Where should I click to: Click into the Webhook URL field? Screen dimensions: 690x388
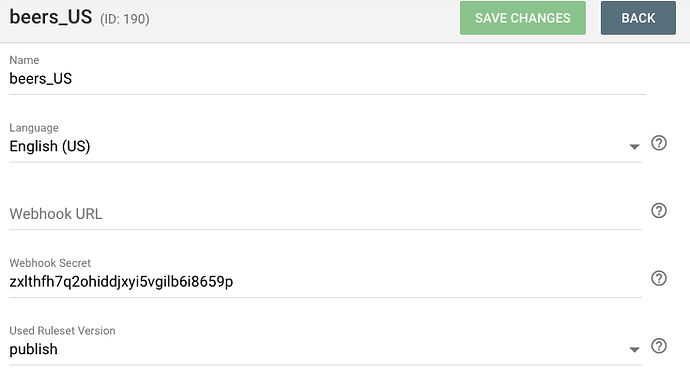(x=325, y=214)
